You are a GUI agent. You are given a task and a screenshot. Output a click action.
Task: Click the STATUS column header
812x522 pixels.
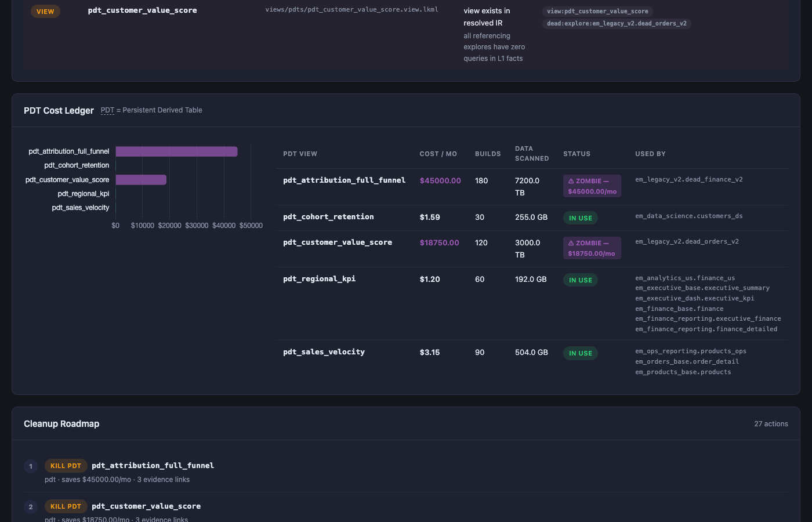point(577,154)
